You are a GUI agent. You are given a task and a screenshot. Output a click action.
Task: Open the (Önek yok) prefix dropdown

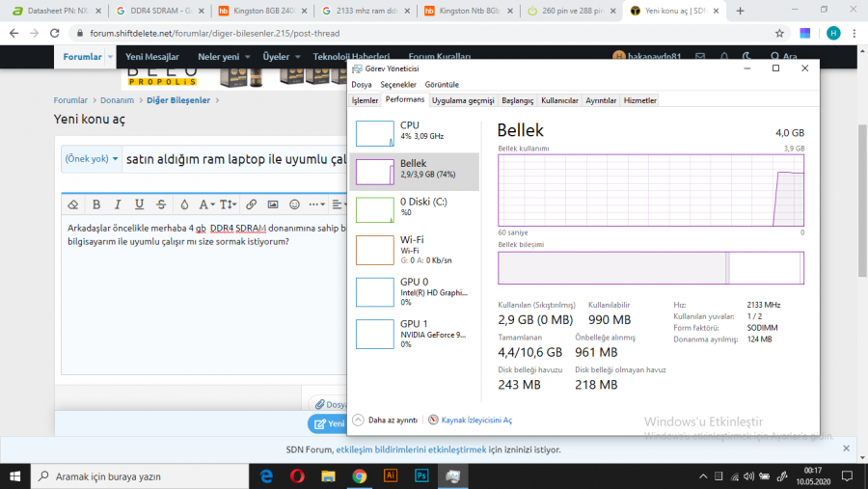tap(92, 159)
